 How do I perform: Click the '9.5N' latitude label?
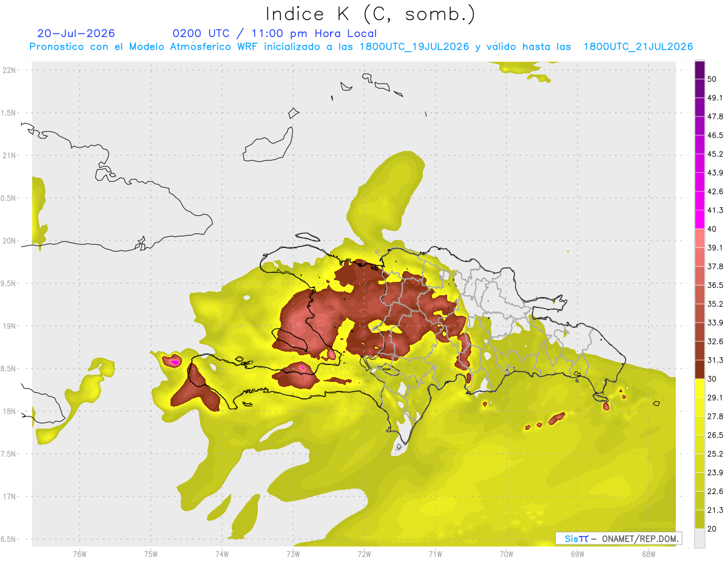pyautogui.click(x=9, y=284)
